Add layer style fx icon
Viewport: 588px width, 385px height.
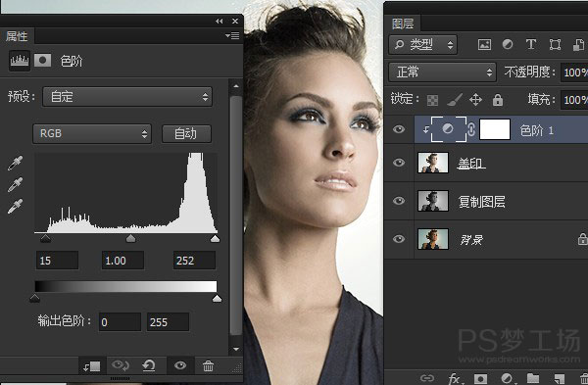(x=455, y=378)
